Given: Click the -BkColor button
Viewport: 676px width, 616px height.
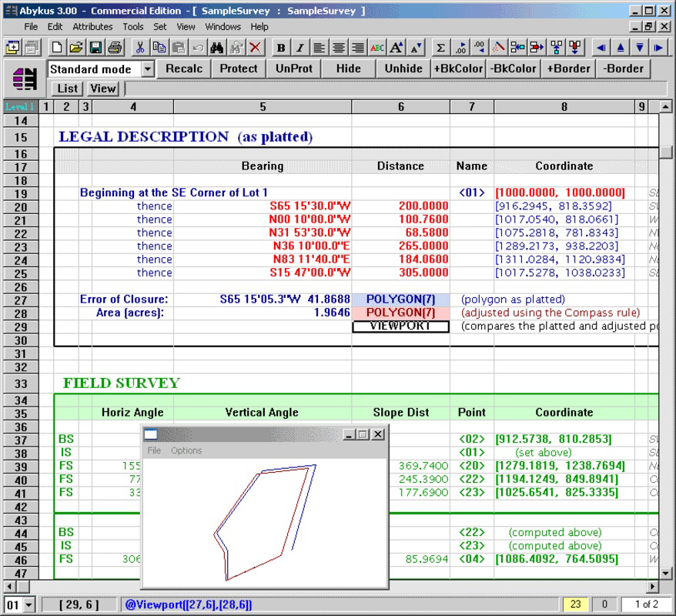Looking at the screenshot, I should (513, 69).
